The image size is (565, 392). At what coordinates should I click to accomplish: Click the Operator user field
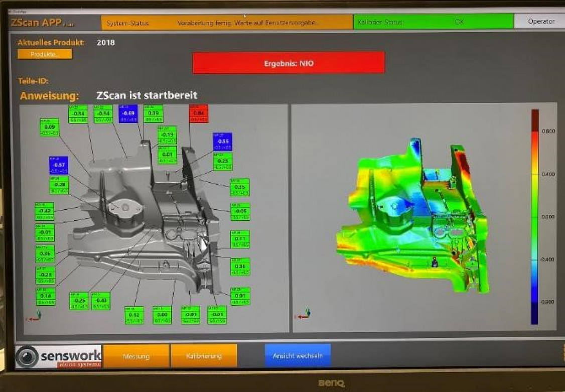(x=540, y=22)
